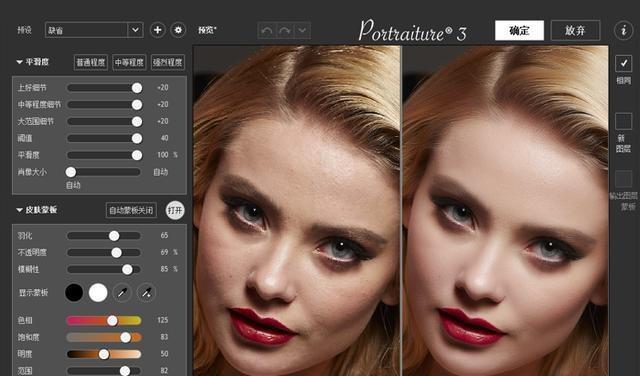Click the 色相 hue slider handle
This screenshot has height=376, width=640.
112,320
